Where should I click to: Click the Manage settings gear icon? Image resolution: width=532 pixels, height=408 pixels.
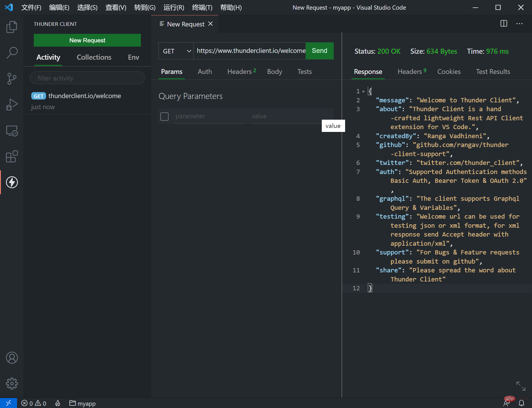tap(12, 384)
